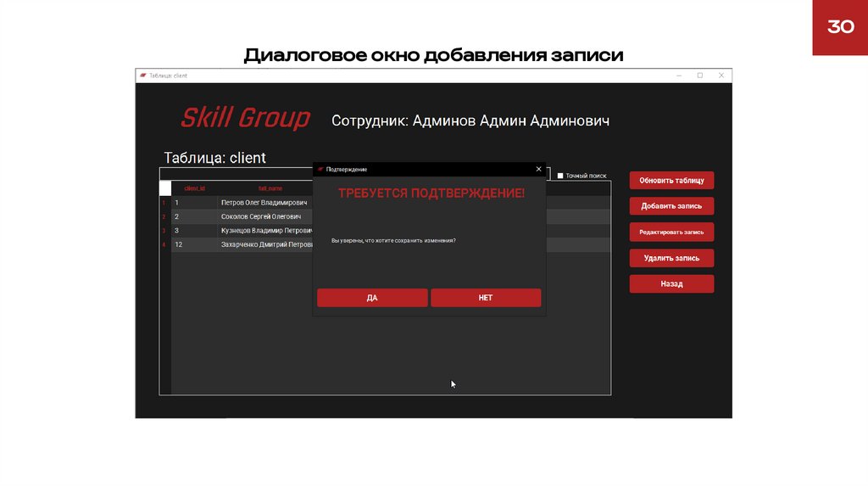This screenshot has width=868, height=487.
Task: Click client_id cell with value 12
Action: coord(194,244)
